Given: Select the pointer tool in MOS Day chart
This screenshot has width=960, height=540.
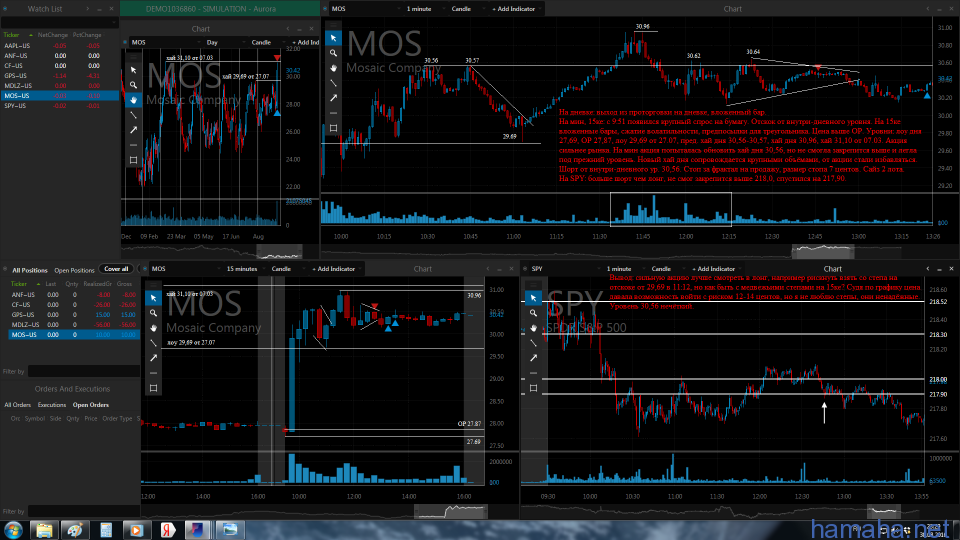Looking at the screenshot, I should tap(133, 70).
